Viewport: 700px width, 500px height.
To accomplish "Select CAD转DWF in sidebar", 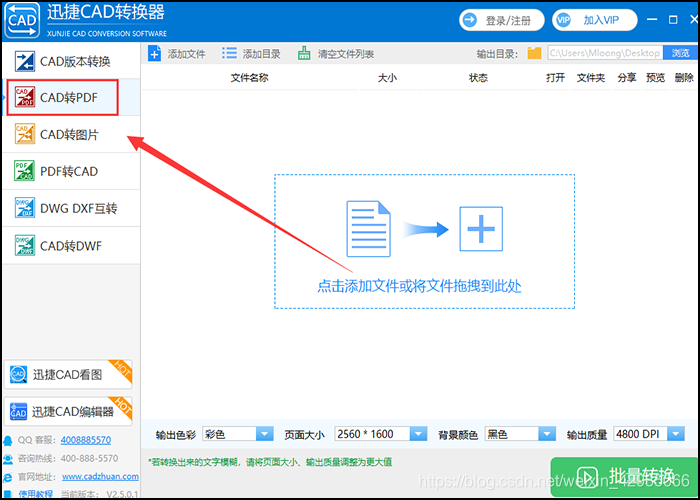I will 71,246.
